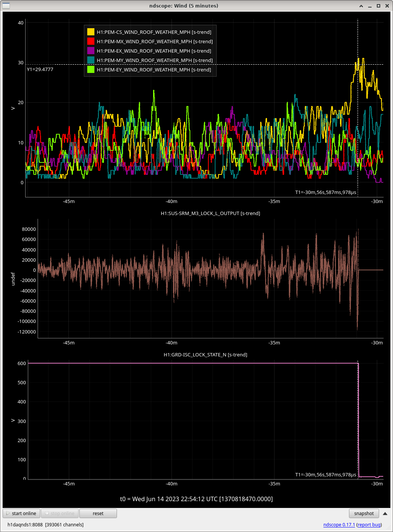
Task: Roll up window using the caret title button
Action: (x=361, y=6)
